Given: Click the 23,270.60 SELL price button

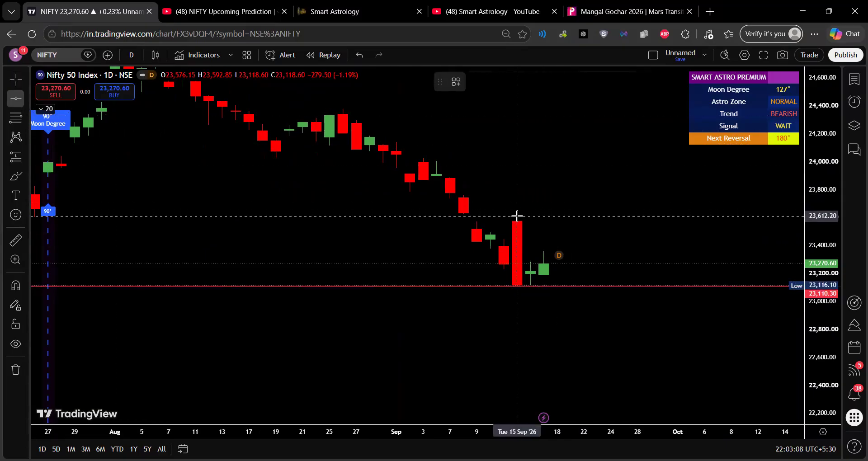Looking at the screenshot, I should pyautogui.click(x=56, y=91).
